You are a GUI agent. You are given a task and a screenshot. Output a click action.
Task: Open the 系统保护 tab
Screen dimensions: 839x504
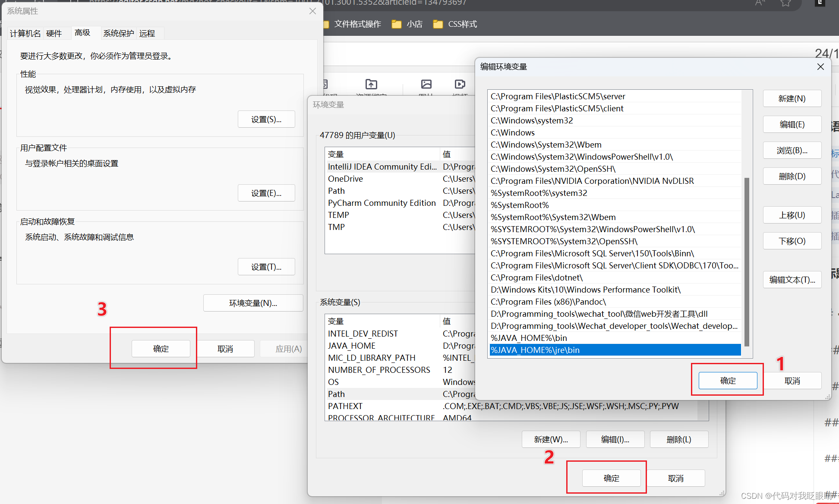click(x=119, y=33)
